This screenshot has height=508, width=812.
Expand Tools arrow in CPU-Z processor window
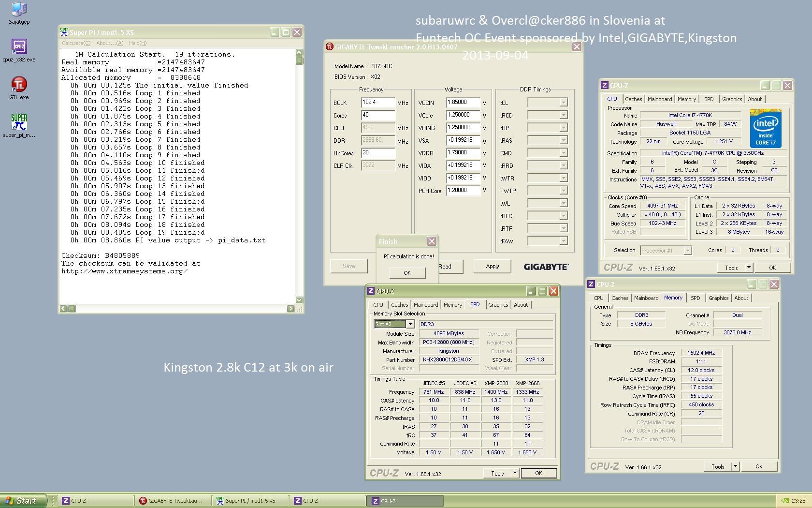click(x=749, y=268)
